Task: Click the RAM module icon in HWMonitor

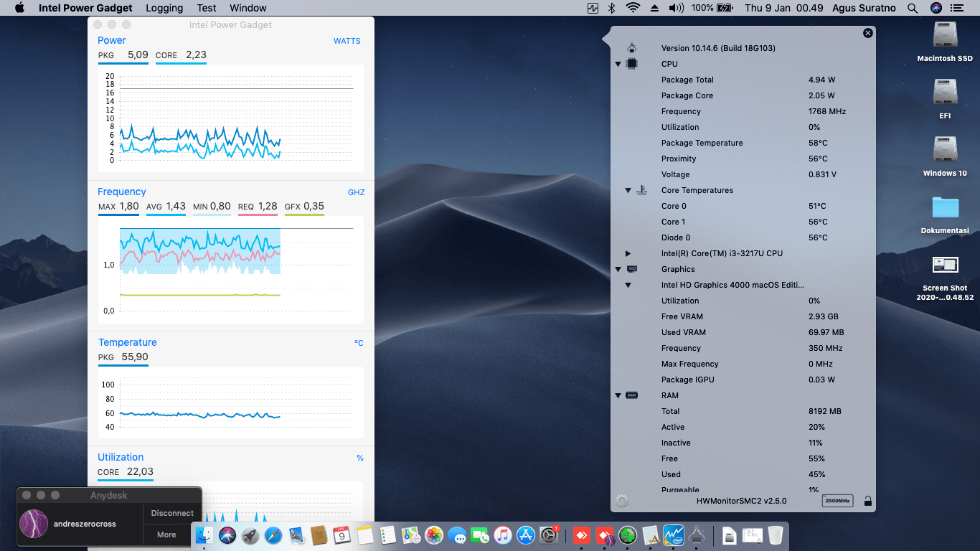Action: pos(632,395)
